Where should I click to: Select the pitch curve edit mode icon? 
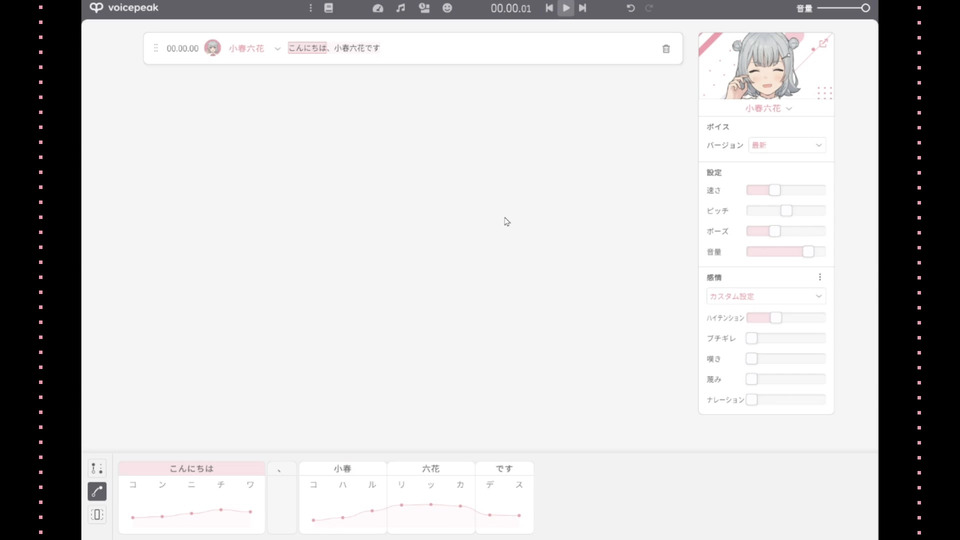tap(97, 492)
